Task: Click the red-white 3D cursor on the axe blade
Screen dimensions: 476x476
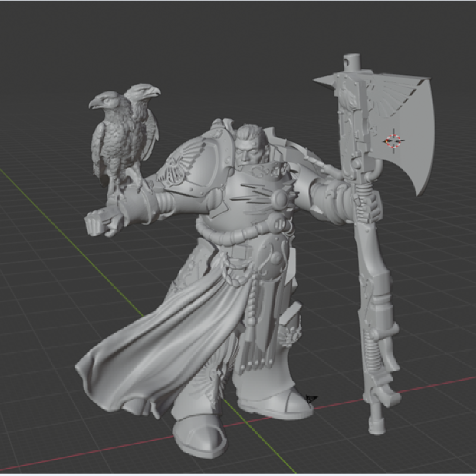Action: (393, 141)
